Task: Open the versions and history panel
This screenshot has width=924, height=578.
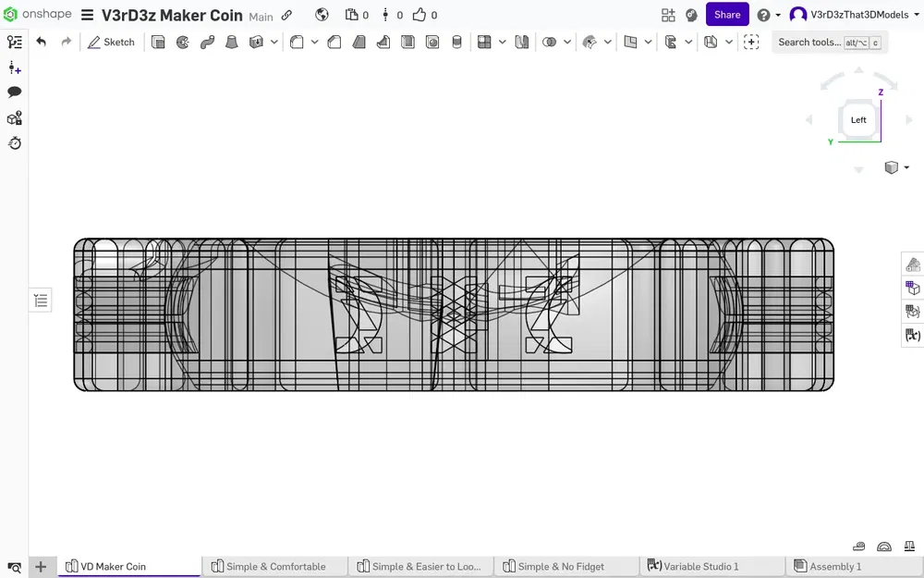Action: pyautogui.click(x=14, y=143)
